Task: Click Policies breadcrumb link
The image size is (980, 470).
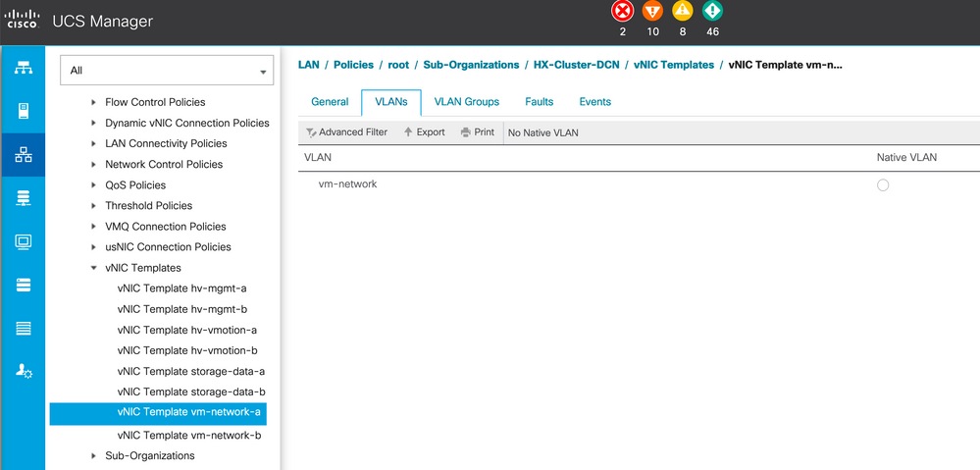Action: (x=353, y=65)
